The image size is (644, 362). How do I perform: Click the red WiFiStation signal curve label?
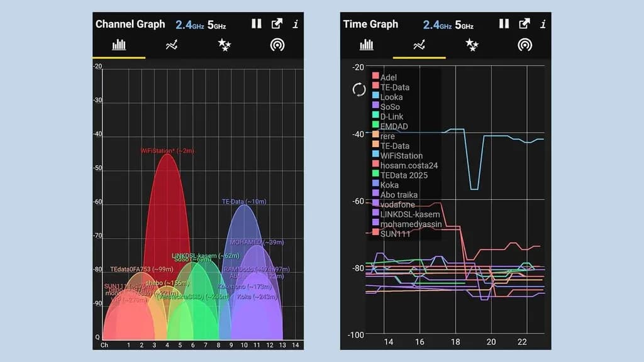point(167,151)
